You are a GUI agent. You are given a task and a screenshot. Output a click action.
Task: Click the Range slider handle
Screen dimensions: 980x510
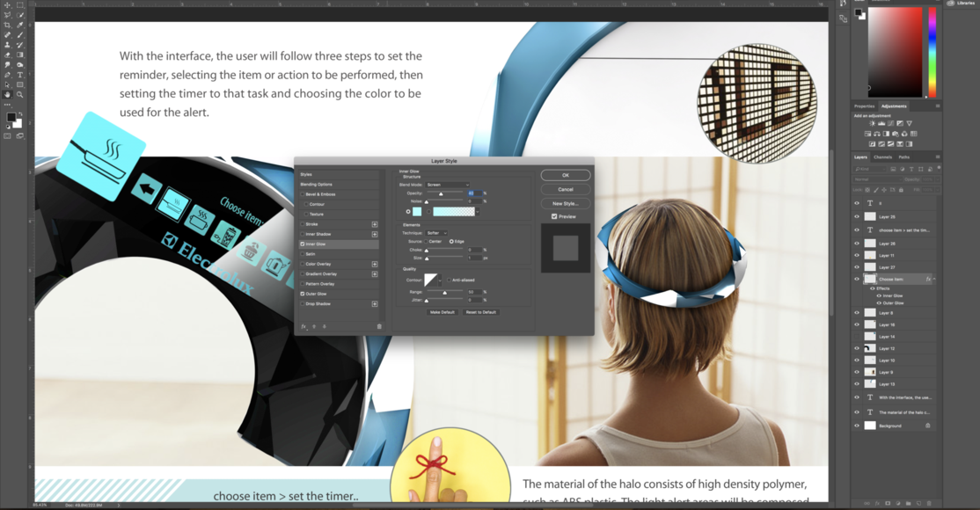(x=445, y=293)
